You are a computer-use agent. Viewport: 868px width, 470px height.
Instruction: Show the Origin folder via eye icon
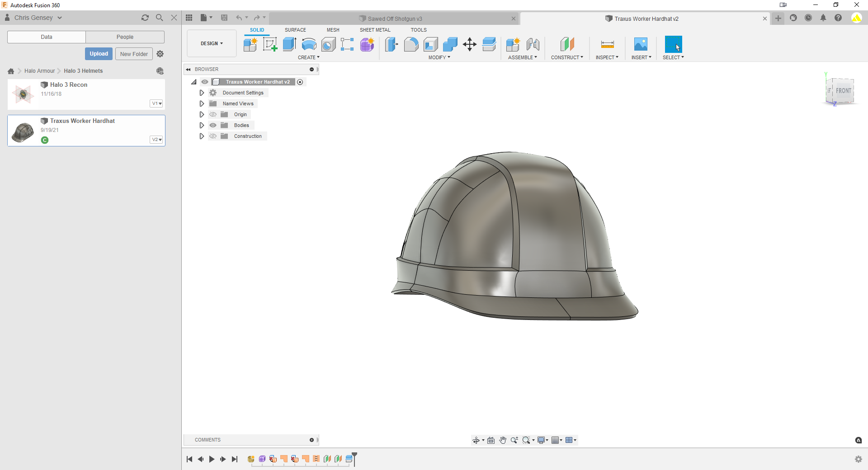click(213, 114)
